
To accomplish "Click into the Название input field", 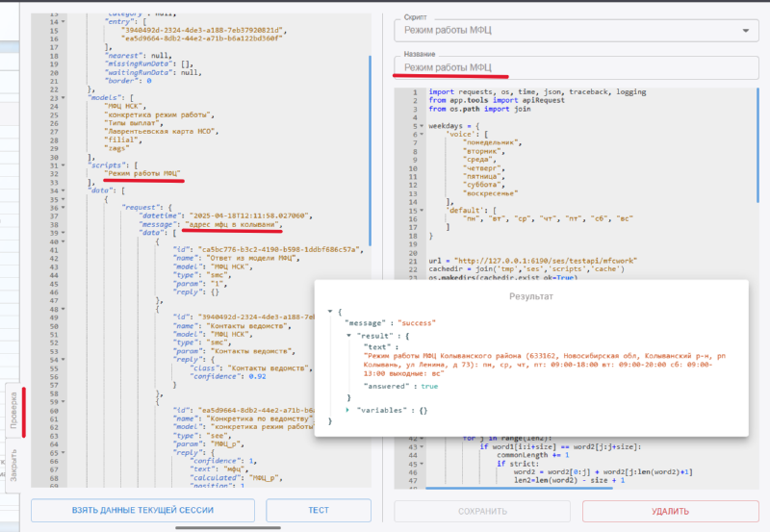I will (x=576, y=67).
